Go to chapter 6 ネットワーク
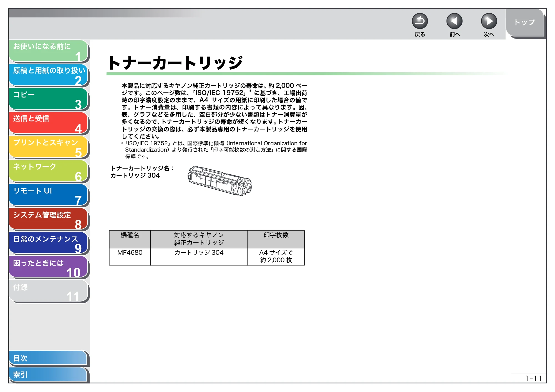 click(49, 171)
